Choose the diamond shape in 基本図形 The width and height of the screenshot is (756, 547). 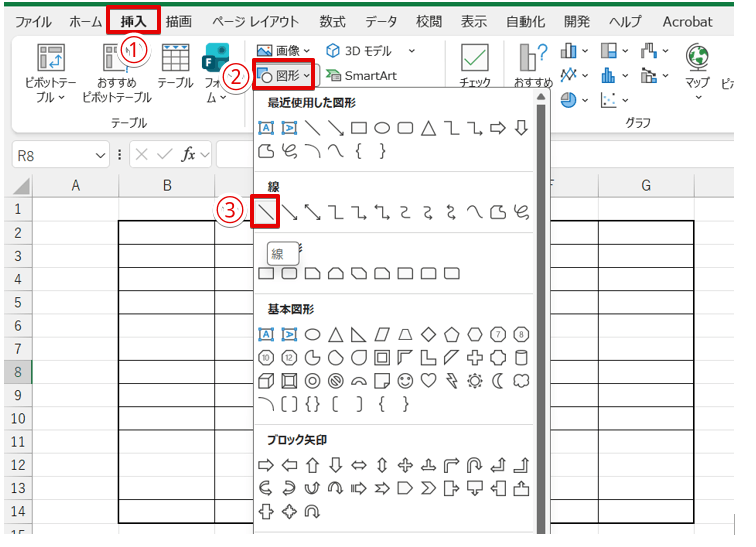[429, 334]
